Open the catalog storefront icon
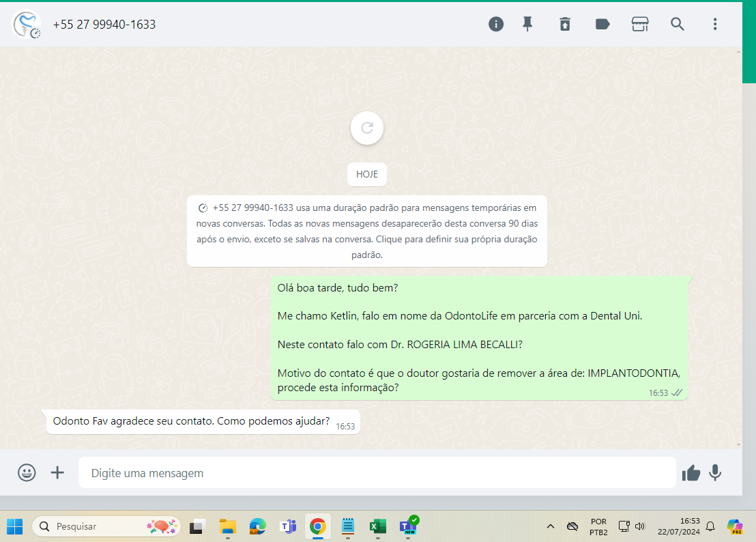The image size is (756, 542). pyautogui.click(x=640, y=24)
